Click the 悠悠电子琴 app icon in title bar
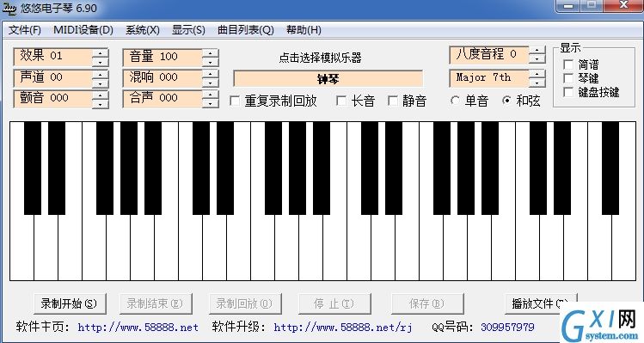644x343 pixels. (x=9, y=9)
